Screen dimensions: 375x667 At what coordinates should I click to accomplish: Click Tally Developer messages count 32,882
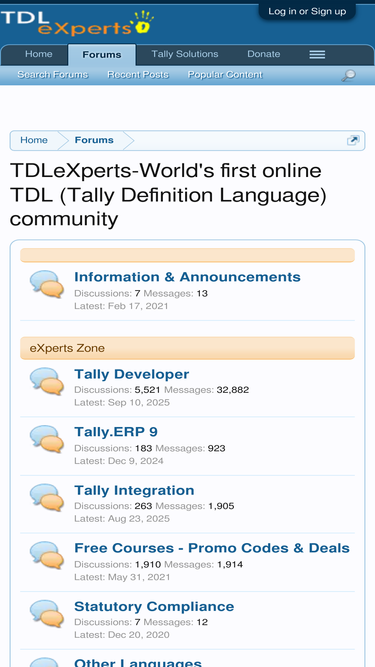233,390
